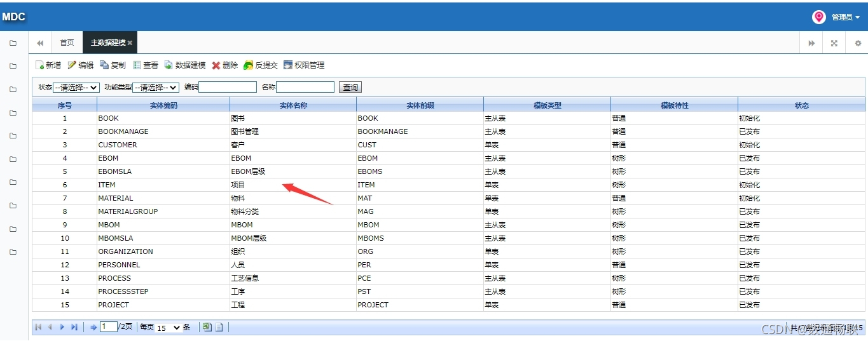Sort by 序号 column header
Screen dimensions: 868x341
(x=65, y=105)
